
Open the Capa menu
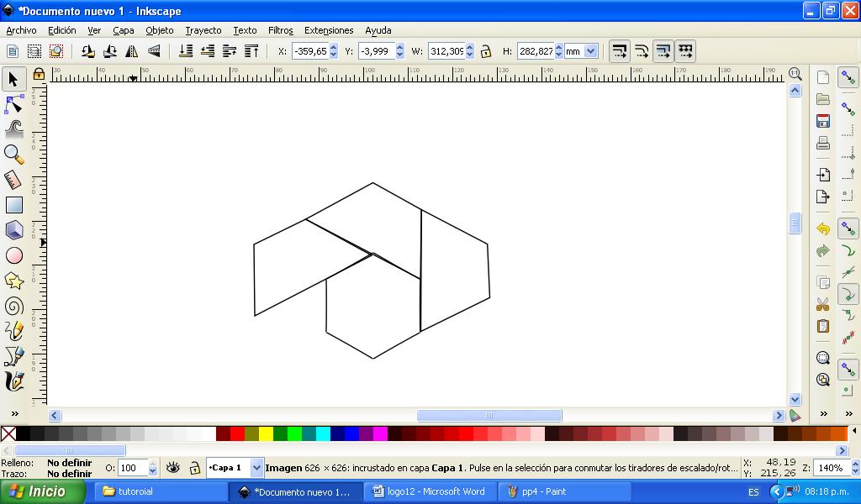coord(124,31)
